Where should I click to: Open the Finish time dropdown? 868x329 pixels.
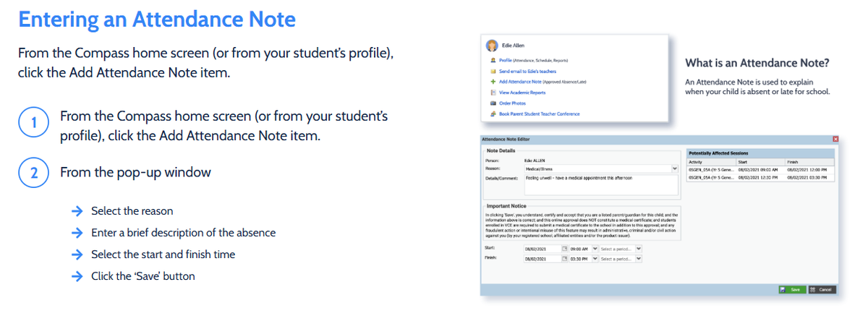click(595, 259)
